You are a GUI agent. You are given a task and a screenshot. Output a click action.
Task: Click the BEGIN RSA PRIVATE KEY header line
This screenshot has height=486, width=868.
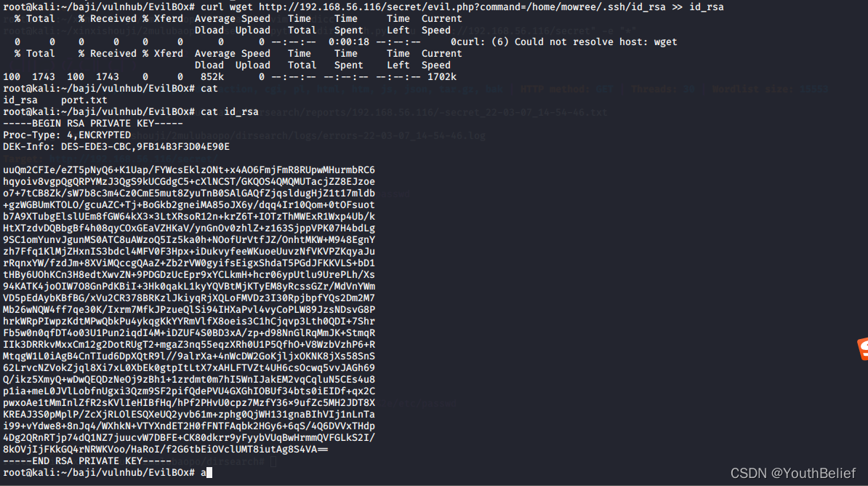point(93,124)
